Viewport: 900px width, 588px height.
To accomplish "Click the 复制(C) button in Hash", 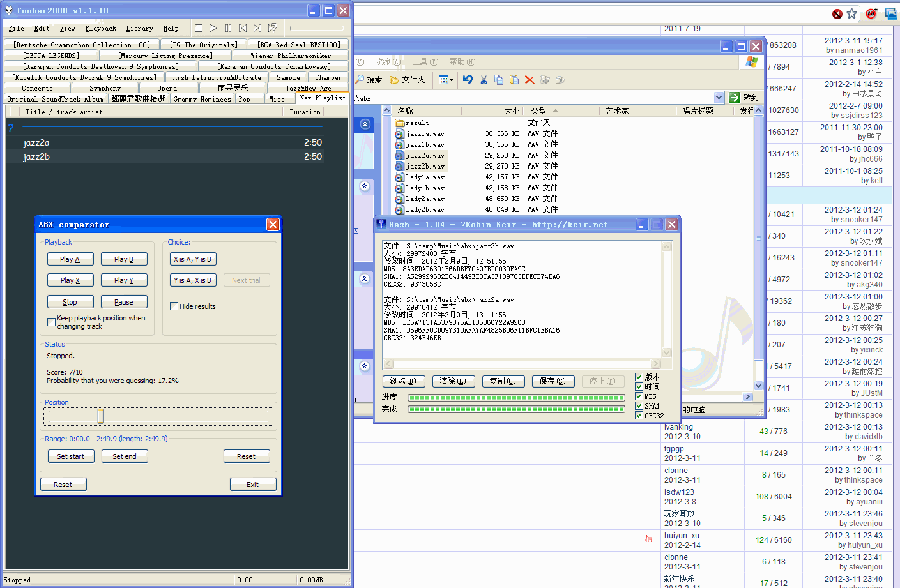I will [503, 381].
